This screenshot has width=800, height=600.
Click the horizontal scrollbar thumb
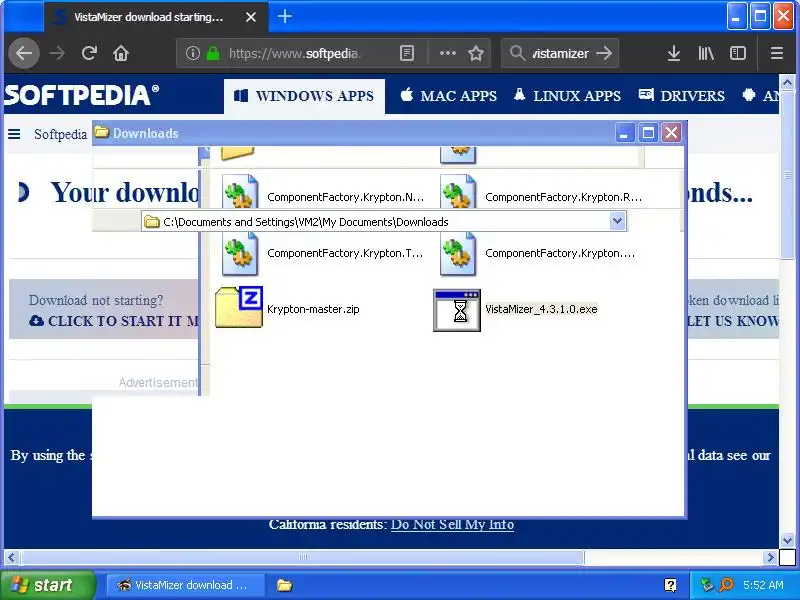303,557
